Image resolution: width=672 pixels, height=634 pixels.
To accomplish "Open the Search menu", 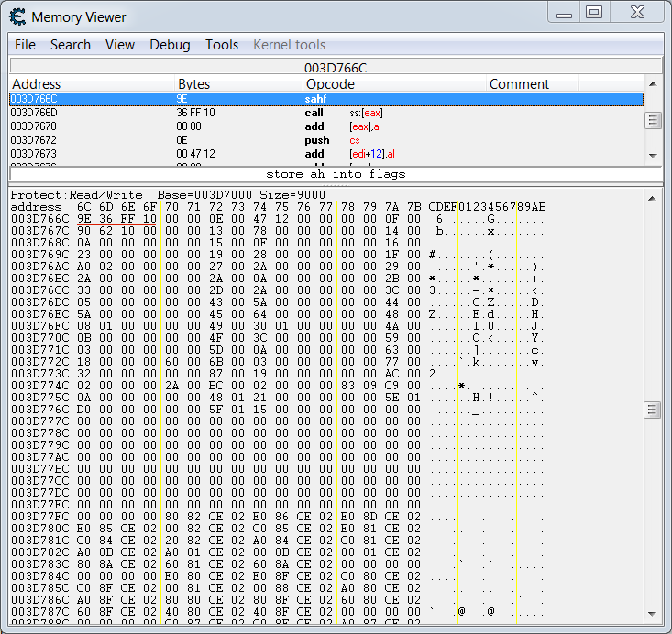I will (x=71, y=45).
